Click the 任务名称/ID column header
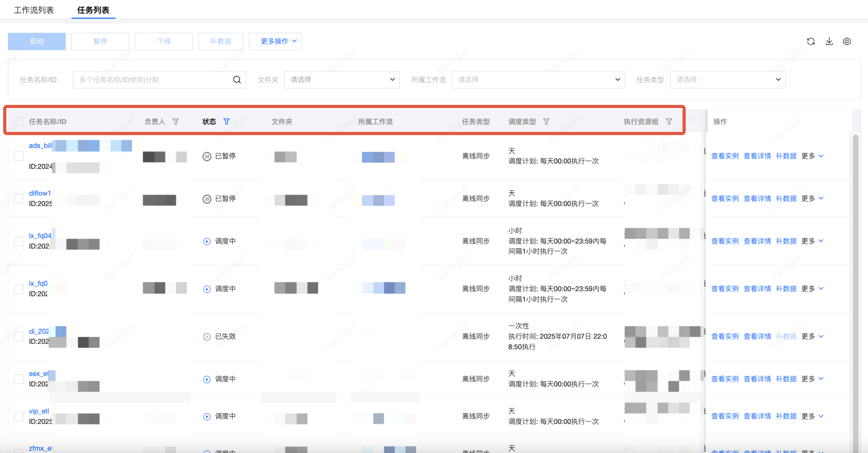868x453 pixels. (47, 122)
